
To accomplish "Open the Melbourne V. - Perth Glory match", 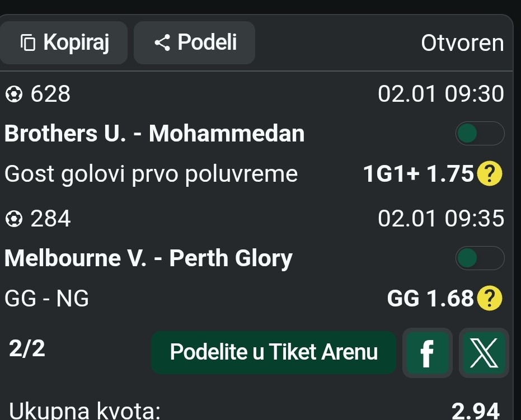I will point(148,258).
